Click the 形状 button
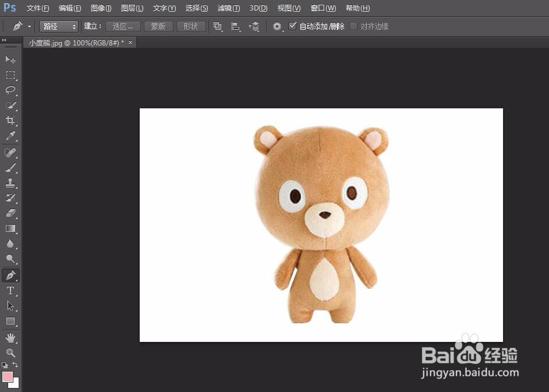 pyautogui.click(x=191, y=26)
